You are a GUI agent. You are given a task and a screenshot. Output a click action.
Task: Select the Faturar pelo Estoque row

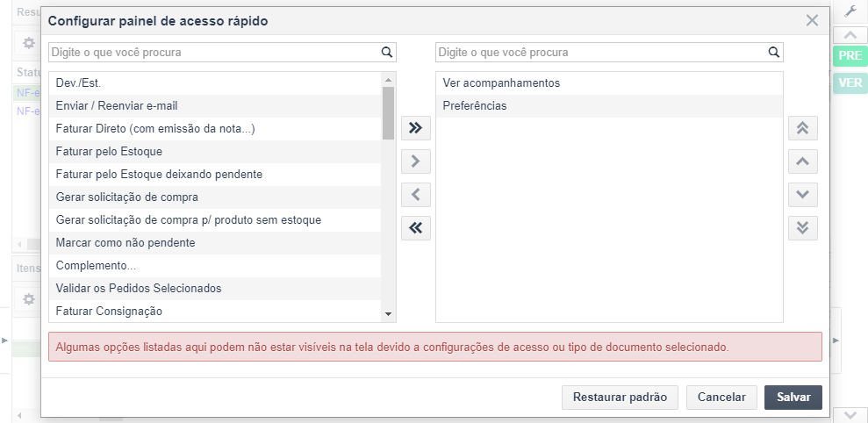(215, 152)
